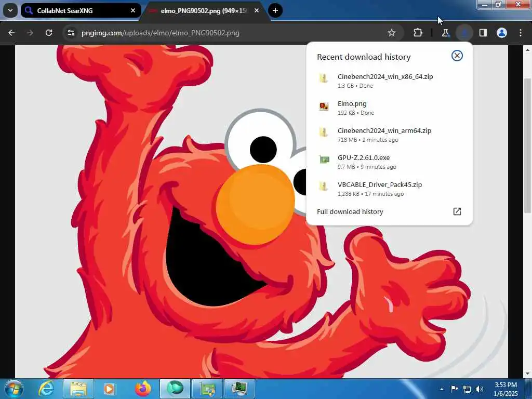
Task: Open the Action Center flag icon
Action: pos(454,389)
